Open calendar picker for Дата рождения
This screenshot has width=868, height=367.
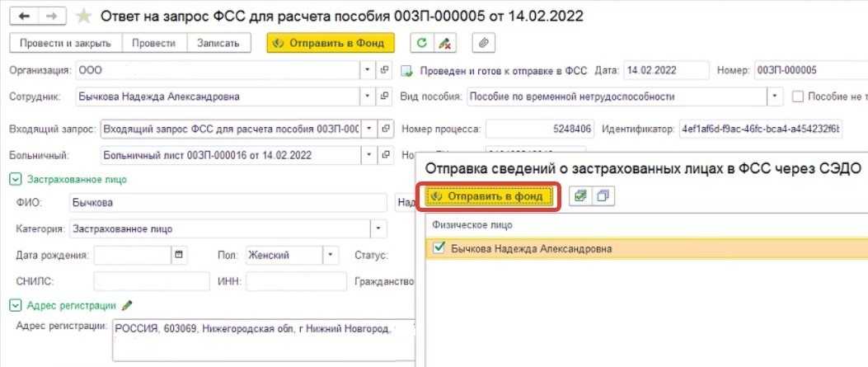(x=179, y=255)
